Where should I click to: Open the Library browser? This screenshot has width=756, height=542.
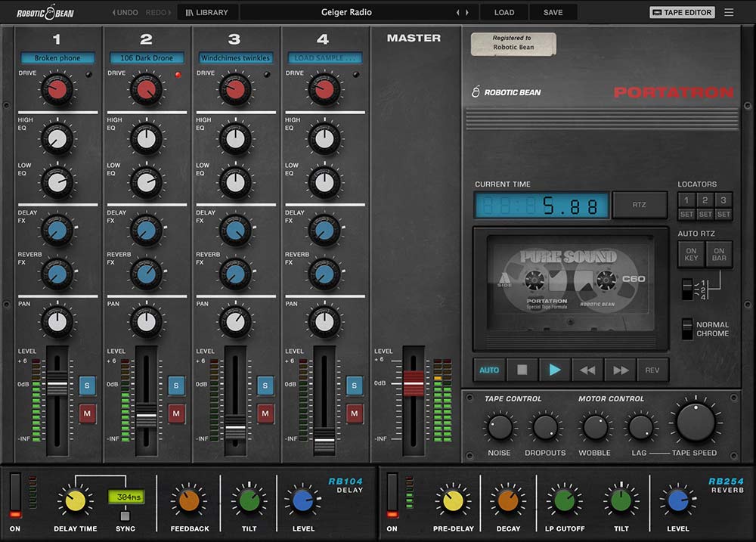click(x=206, y=12)
